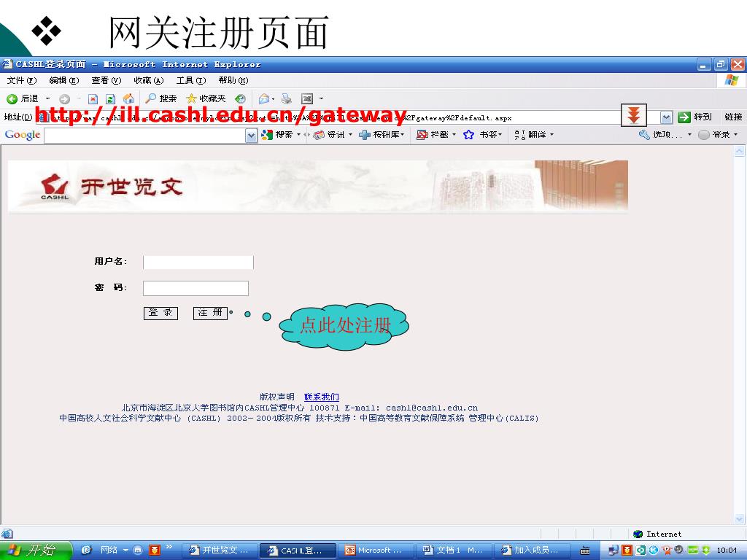Expand the quick launch chevron
This screenshot has width=747, height=560.
(x=169, y=547)
